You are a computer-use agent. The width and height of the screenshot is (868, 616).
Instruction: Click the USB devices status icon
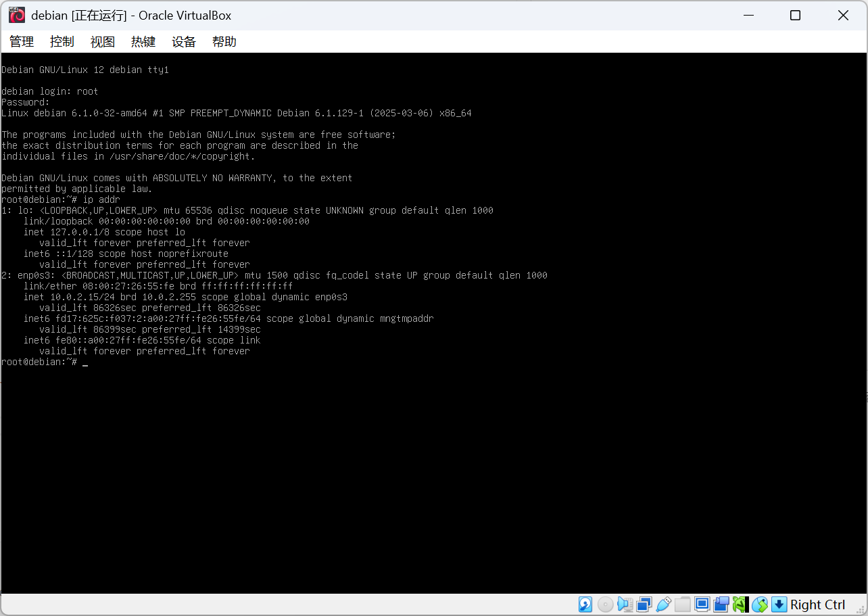pos(664,605)
